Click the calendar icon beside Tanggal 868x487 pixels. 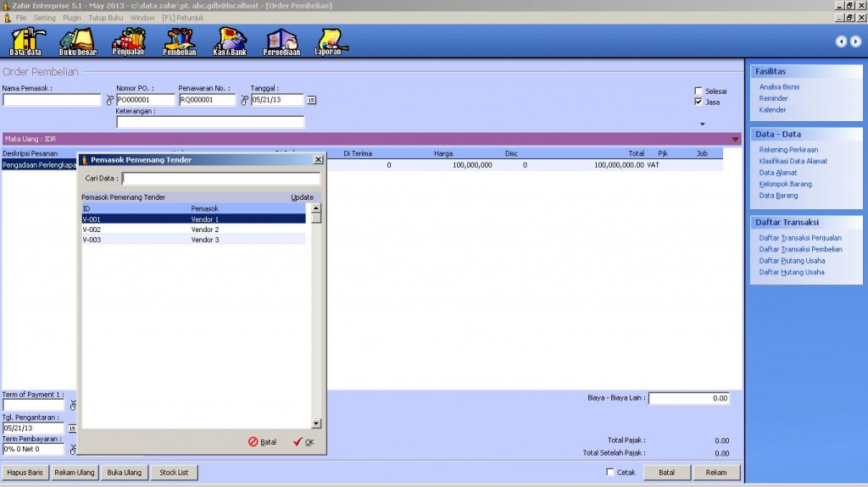(x=311, y=100)
